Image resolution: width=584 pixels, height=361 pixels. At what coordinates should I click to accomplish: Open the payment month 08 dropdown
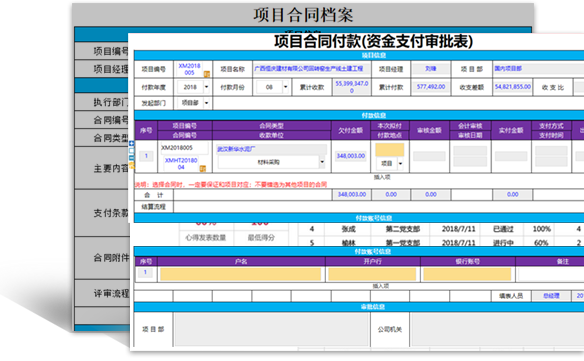(x=285, y=87)
